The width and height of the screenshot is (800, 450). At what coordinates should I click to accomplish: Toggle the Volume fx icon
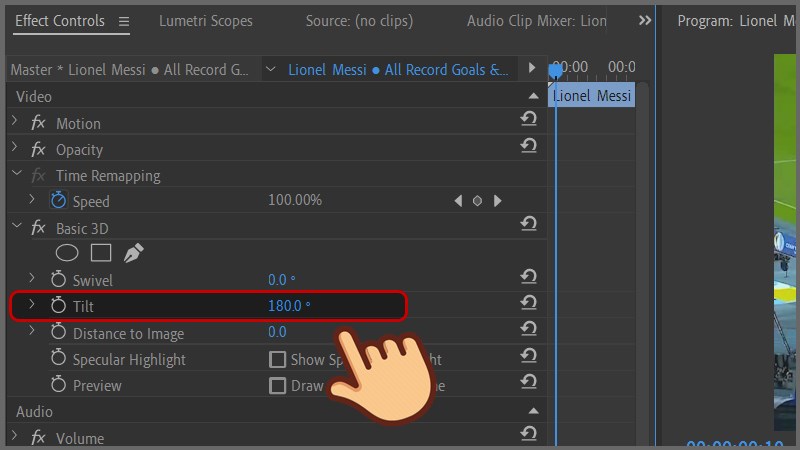click(x=38, y=437)
